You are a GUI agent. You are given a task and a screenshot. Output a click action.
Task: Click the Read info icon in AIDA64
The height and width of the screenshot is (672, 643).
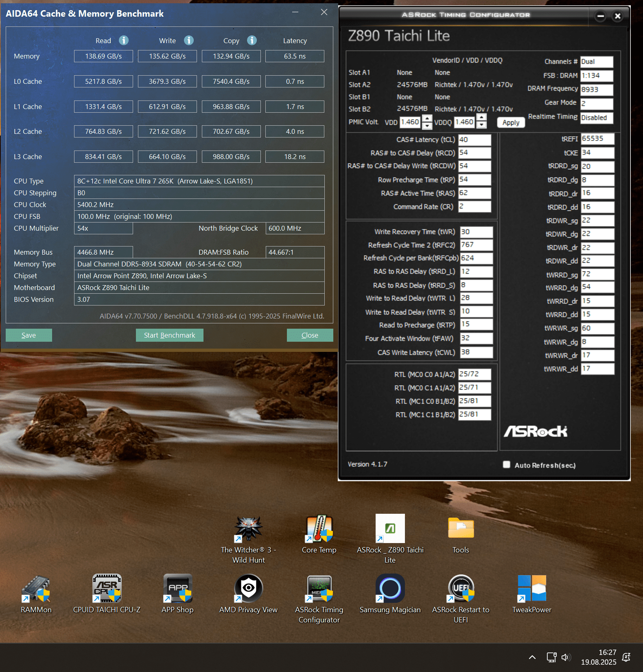[x=124, y=40]
